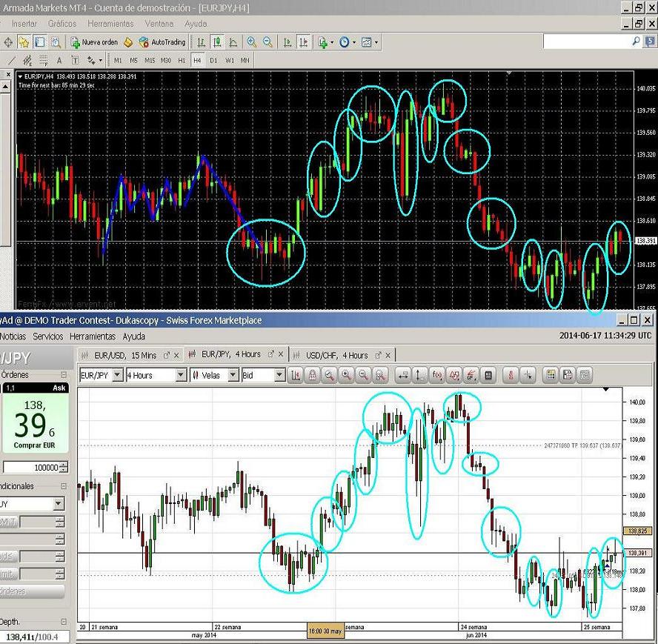Viewport: 658px width, 644px height.
Task: Toggle the AutoTrading button
Action: (x=162, y=43)
